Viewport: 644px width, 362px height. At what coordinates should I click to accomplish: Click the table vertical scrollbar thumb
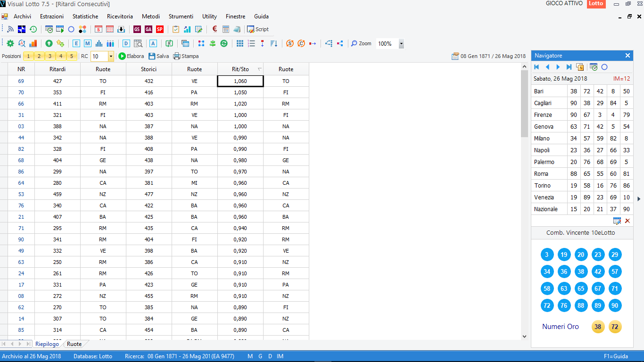click(525, 104)
